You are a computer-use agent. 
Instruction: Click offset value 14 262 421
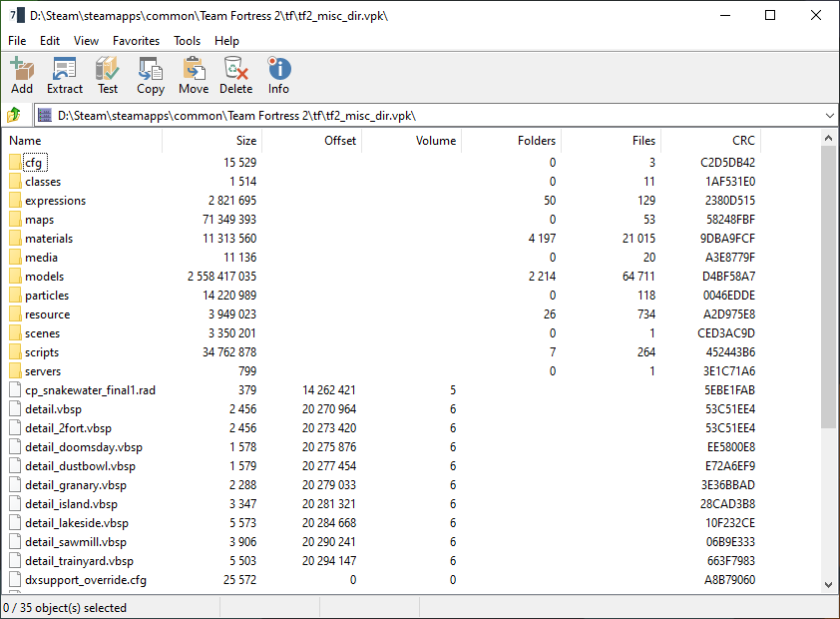[329, 390]
